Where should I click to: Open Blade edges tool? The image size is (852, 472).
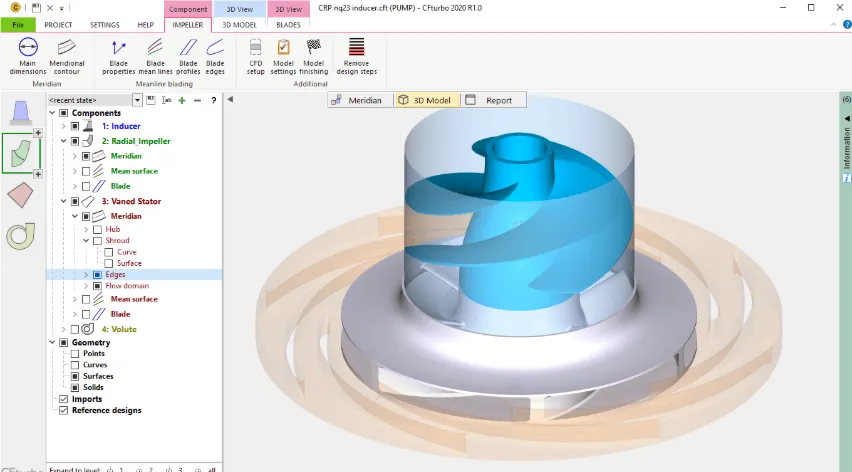(215, 56)
